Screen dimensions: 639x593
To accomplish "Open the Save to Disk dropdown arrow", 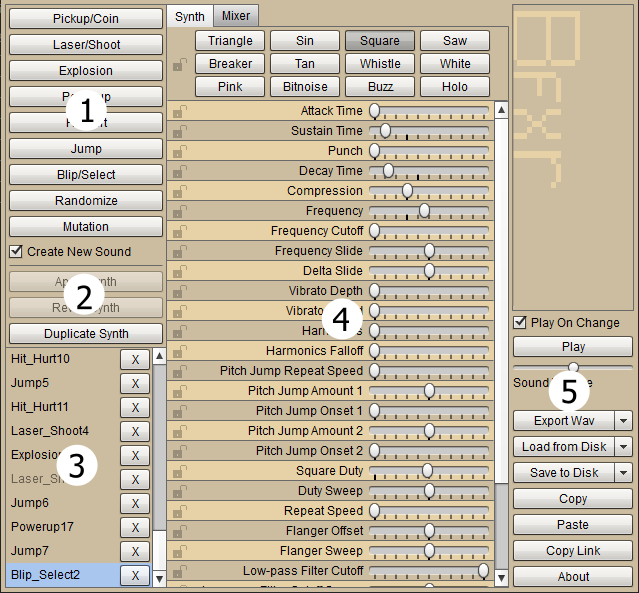I will pyautogui.click(x=623, y=473).
